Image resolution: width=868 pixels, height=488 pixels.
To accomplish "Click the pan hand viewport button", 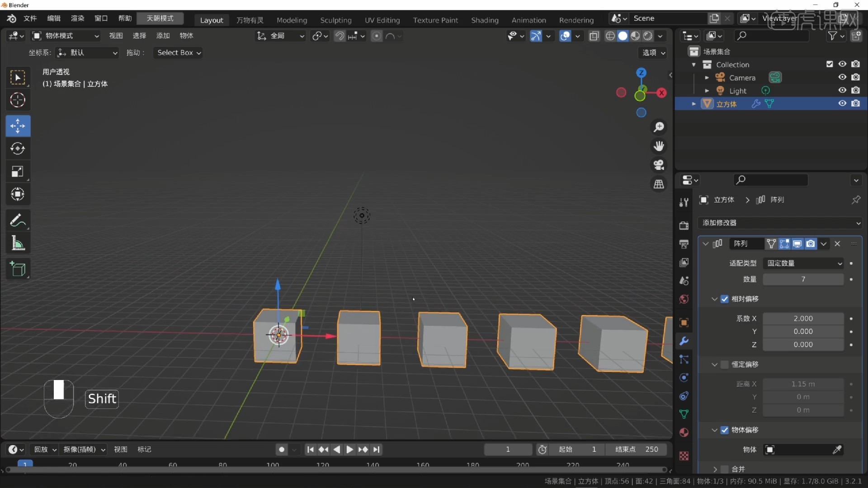I will [659, 146].
